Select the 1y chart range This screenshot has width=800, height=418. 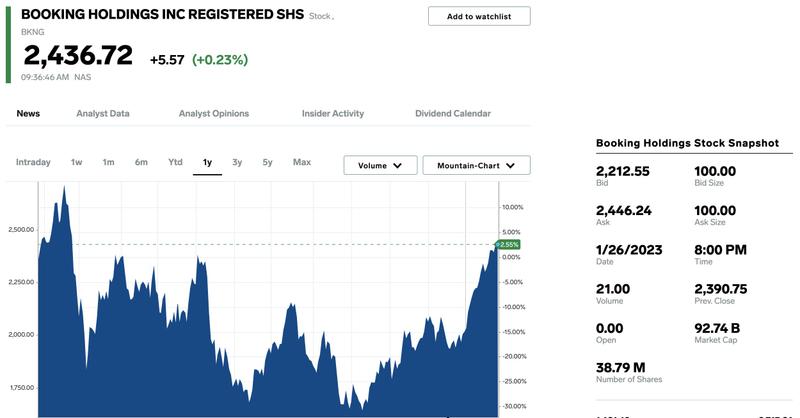[x=207, y=162]
